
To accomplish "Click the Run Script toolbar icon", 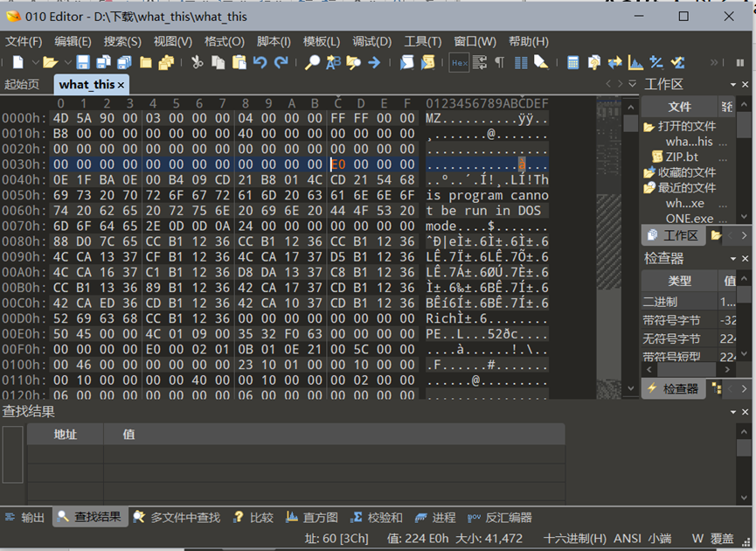I will [x=406, y=62].
